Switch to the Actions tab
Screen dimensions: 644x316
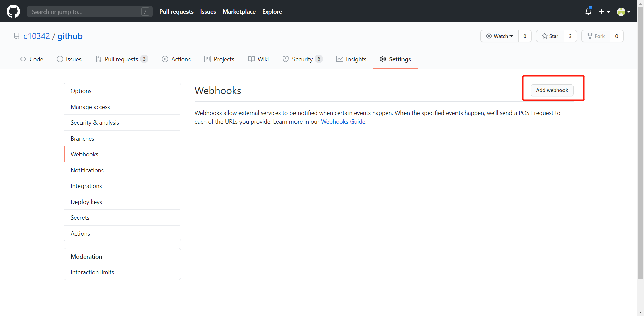pos(176,59)
